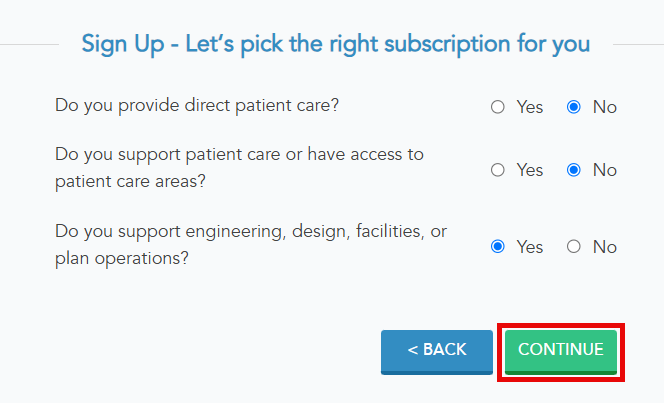
Task: Click the CONTINUE button
Action: tap(560, 351)
